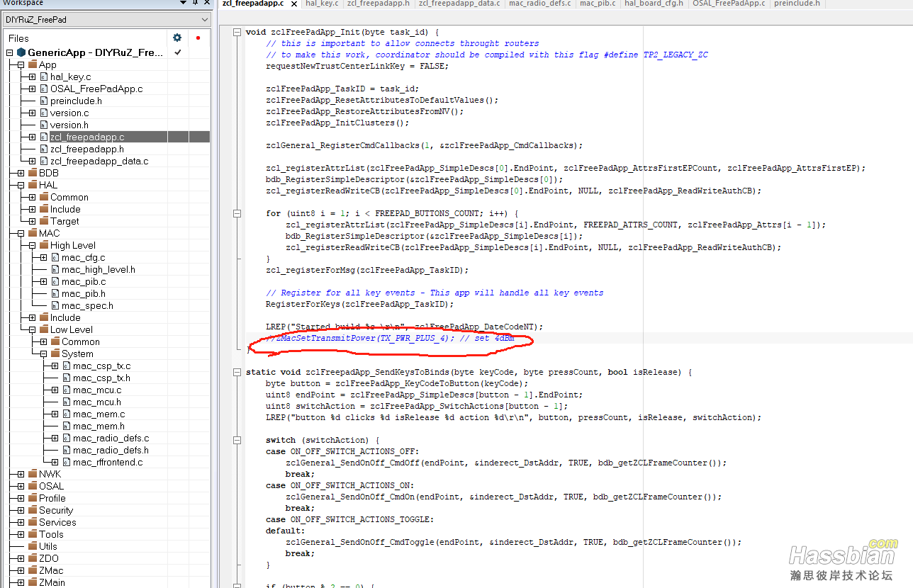Viewport: 913px width, 588px height.
Task: Click the Security folder icon
Action: pyautogui.click(x=33, y=510)
